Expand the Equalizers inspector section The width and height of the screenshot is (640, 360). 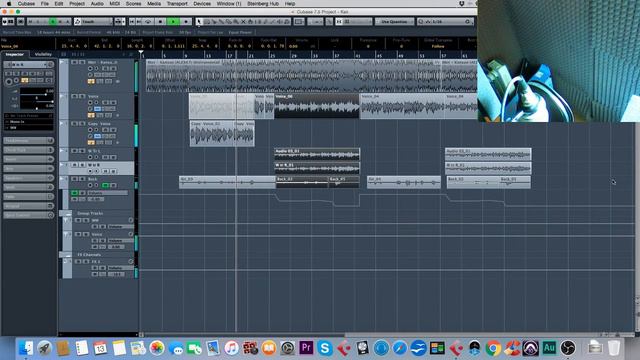[x=29, y=178]
